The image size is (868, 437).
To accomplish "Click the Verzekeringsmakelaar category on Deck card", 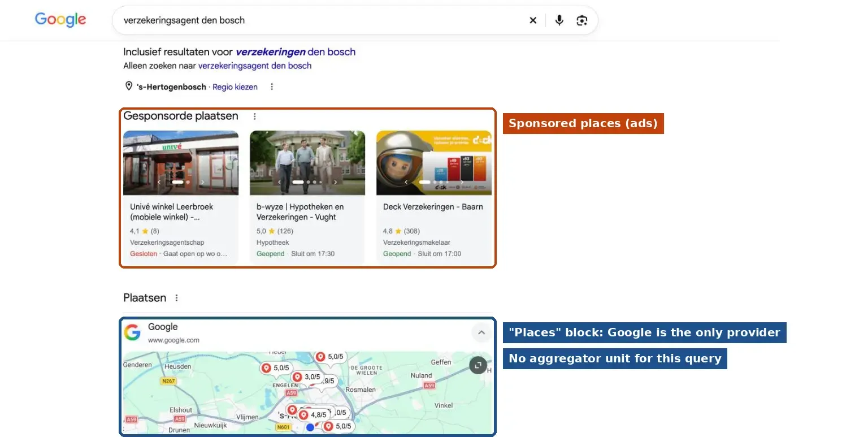I will [416, 243].
